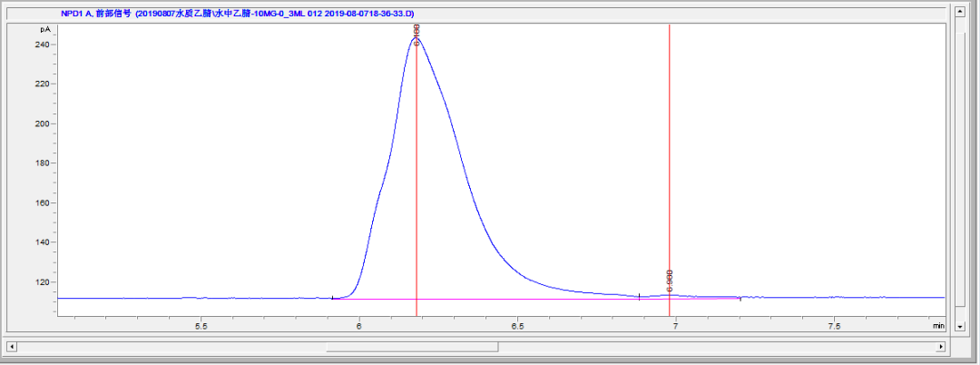Click the horizontal scrollbar thumb

(x=412, y=346)
